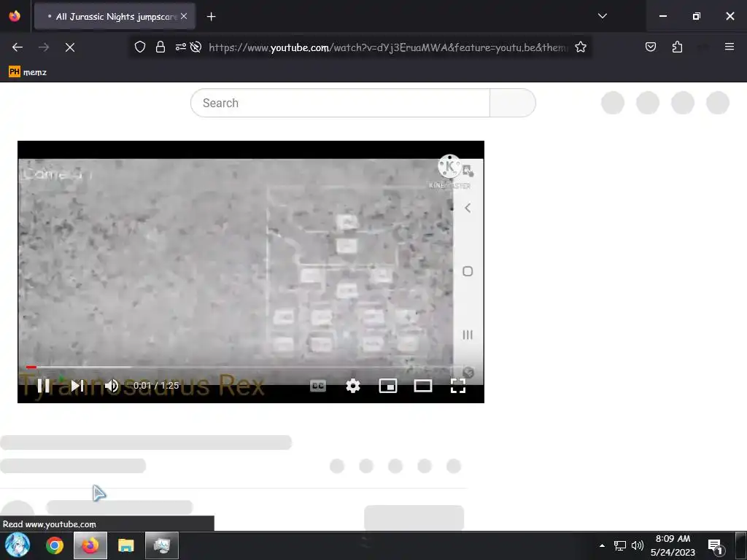Open the monitor app in taskbar

[x=162, y=545]
